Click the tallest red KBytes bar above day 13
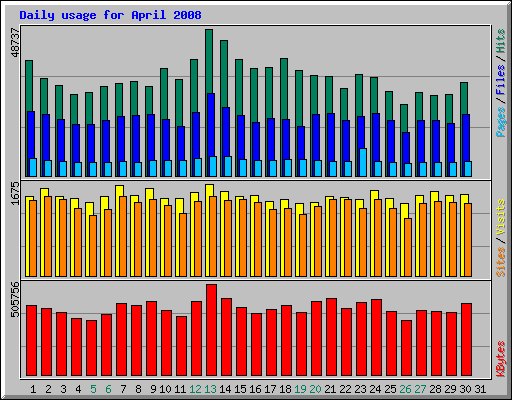Viewport: 512px width, 400px height. (211, 330)
